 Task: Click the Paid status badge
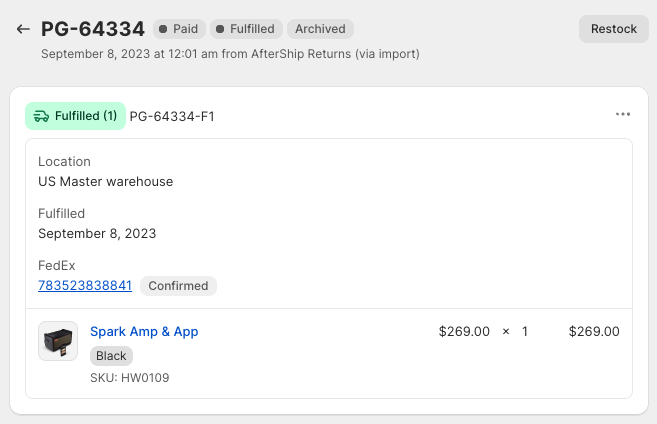pos(179,29)
